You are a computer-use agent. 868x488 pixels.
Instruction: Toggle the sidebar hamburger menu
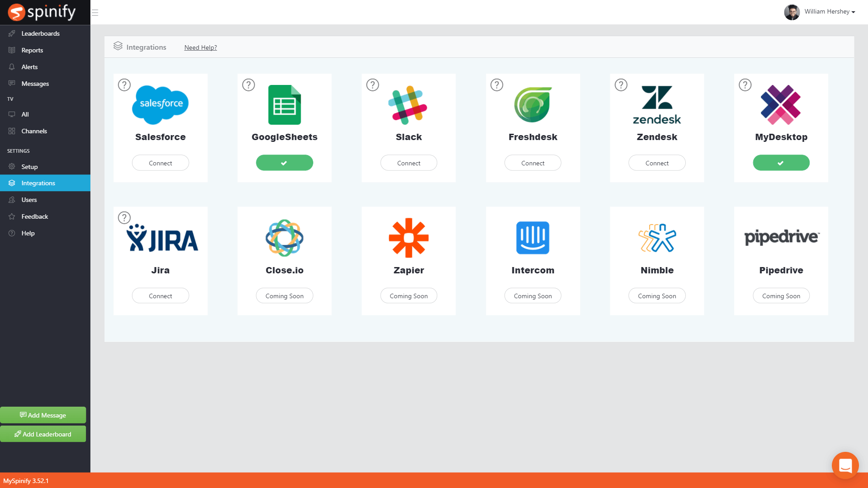pyautogui.click(x=95, y=13)
